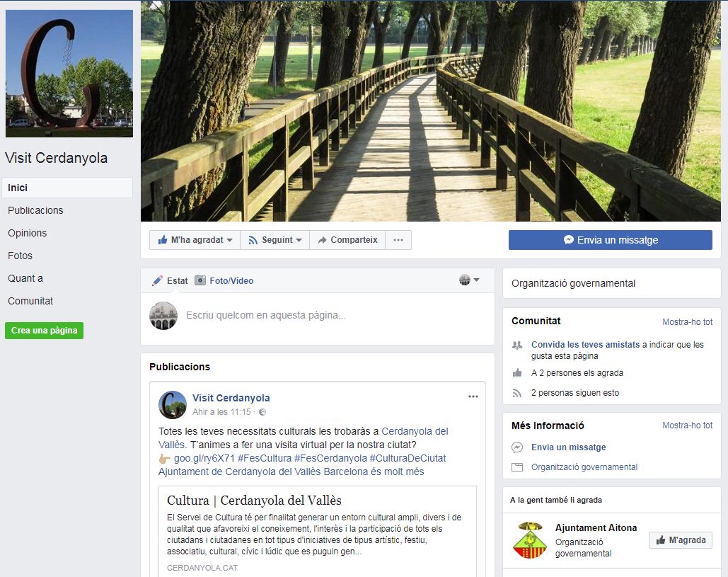Go to the Opinions section
The height and width of the screenshot is (577, 728).
pyautogui.click(x=27, y=233)
